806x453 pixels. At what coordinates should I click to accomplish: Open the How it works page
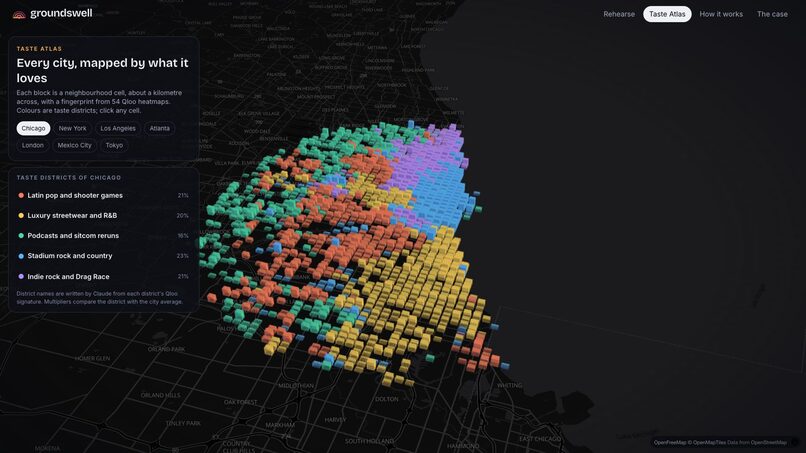[x=721, y=14]
